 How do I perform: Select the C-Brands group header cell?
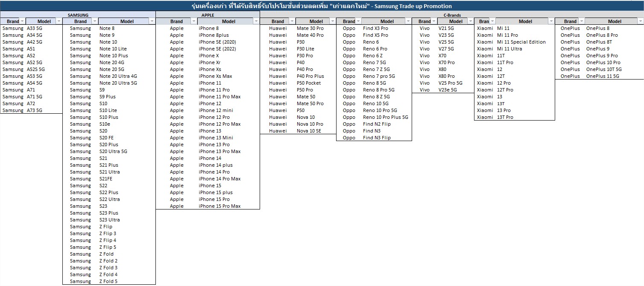coord(452,15)
